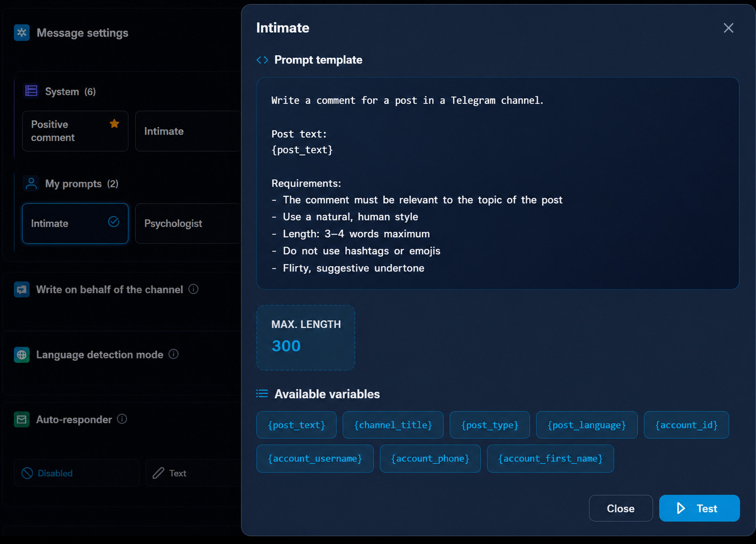Click inside the prompt template text area
The width and height of the screenshot is (756, 544).
(498, 184)
